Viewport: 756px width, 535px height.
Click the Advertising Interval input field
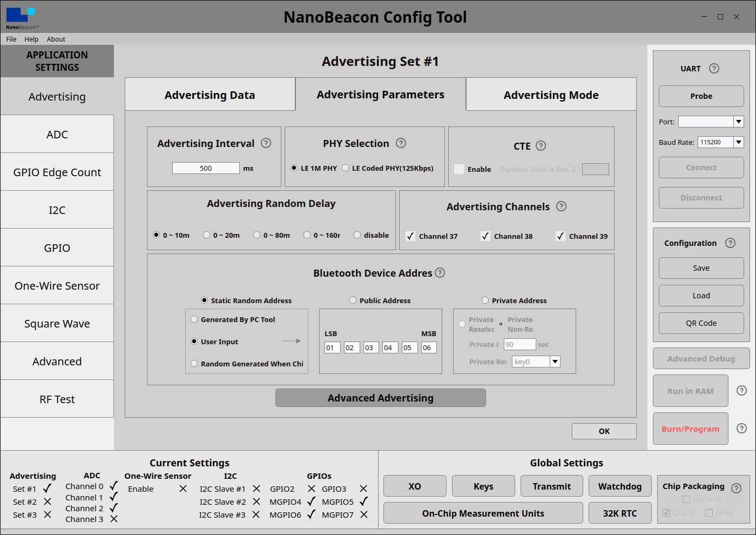pos(206,168)
